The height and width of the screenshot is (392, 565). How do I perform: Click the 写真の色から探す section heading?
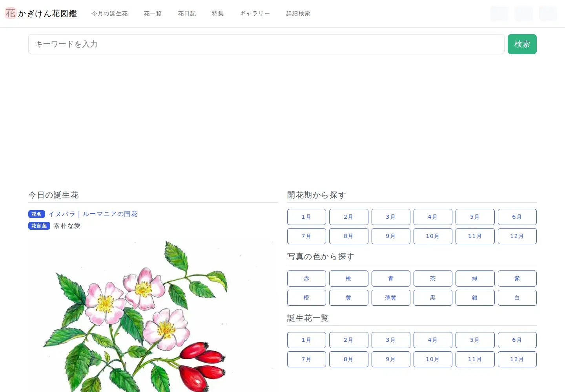(x=321, y=256)
